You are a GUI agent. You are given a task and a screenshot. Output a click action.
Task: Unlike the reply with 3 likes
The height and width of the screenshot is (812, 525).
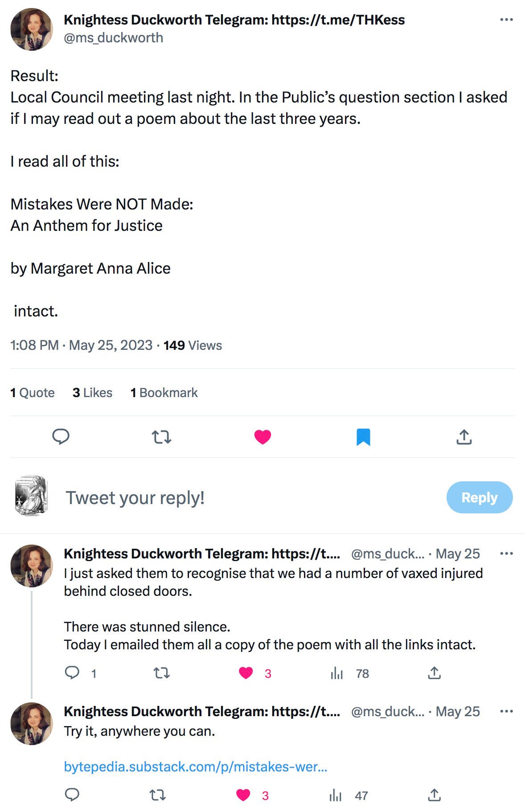pyautogui.click(x=246, y=674)
